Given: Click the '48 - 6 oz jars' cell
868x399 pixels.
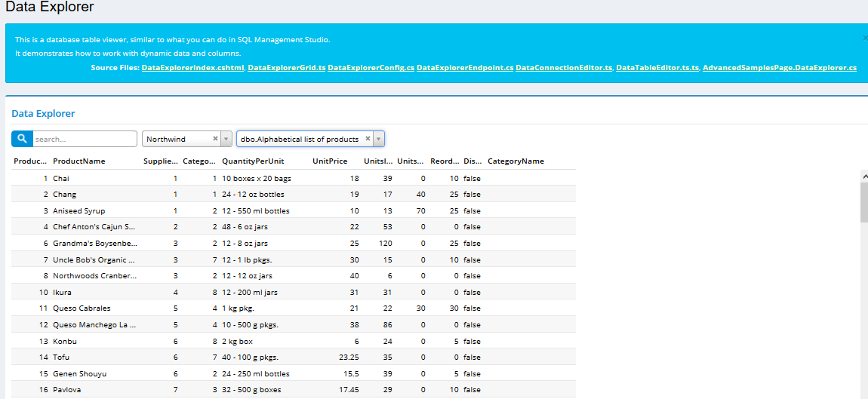Looking at the screenshot, I should pyautogui.click(x=245, y=227).
